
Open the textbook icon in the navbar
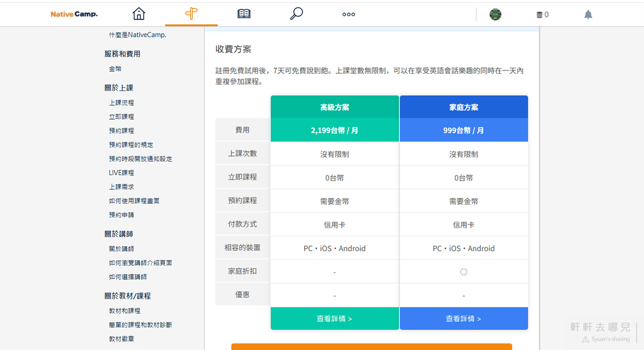tap(244, 14)
